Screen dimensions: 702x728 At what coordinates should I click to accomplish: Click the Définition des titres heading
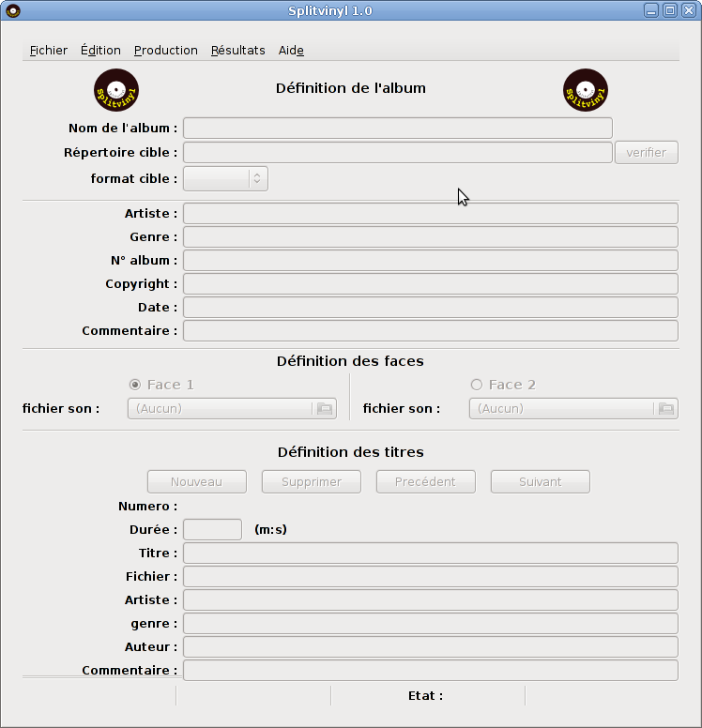[351, 452]
